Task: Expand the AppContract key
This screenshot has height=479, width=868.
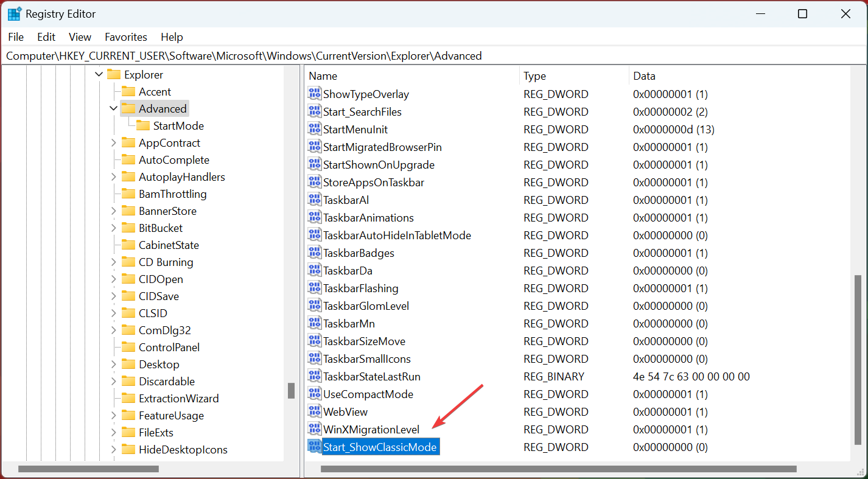Action: (x=114, y=142)
